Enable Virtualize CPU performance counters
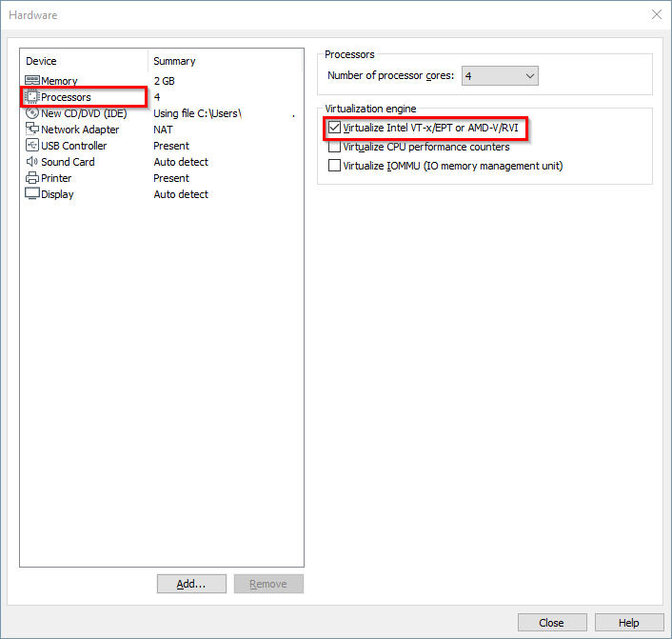 click(x=334, y=147)
